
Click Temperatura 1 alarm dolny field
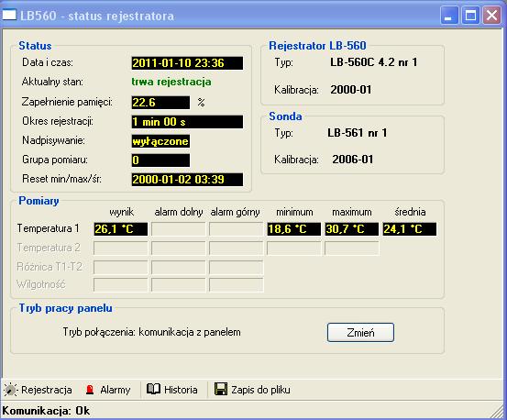tap(178, 229)
